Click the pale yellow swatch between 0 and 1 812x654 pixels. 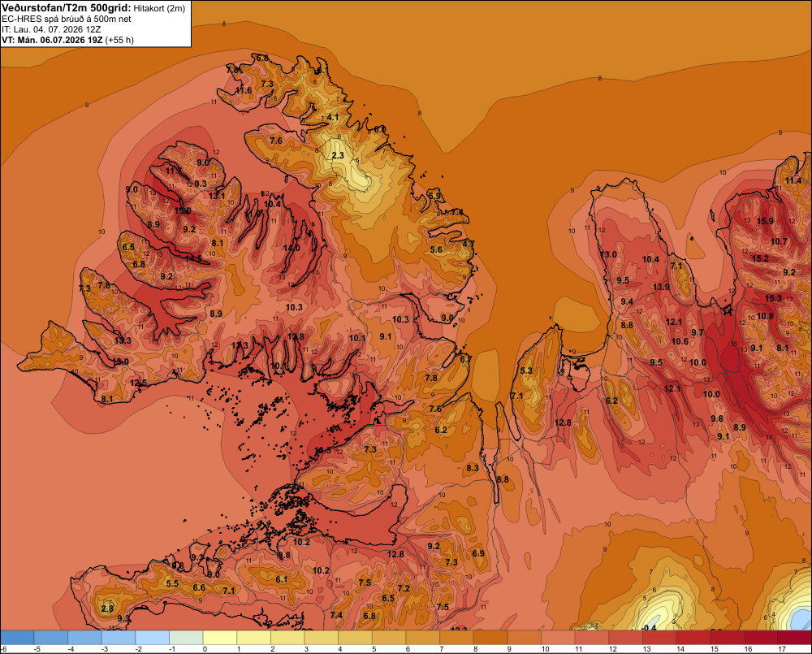point(220,638)
